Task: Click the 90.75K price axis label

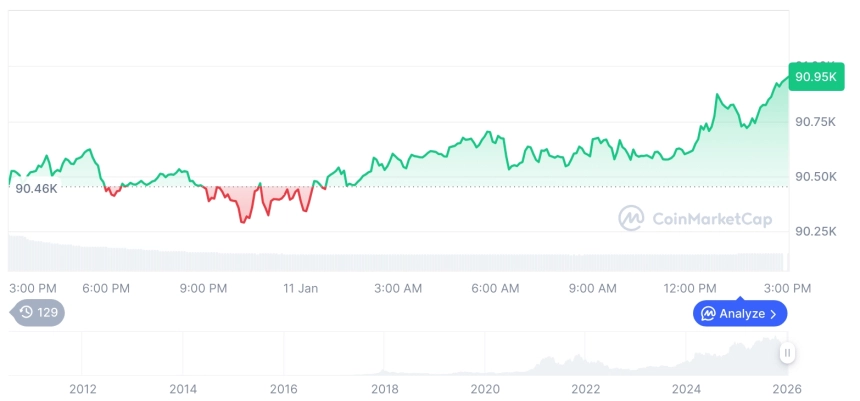Action: tap(815, 122)
